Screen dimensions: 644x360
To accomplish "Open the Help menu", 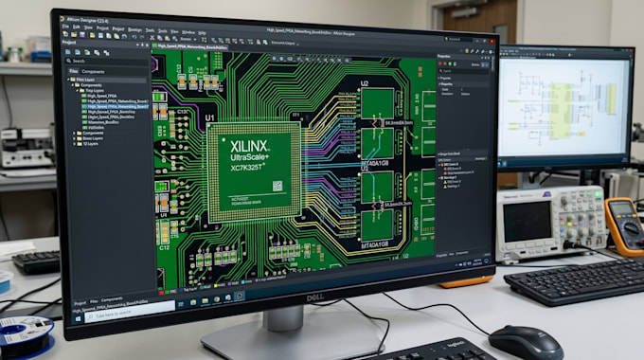I will point(202,33).
